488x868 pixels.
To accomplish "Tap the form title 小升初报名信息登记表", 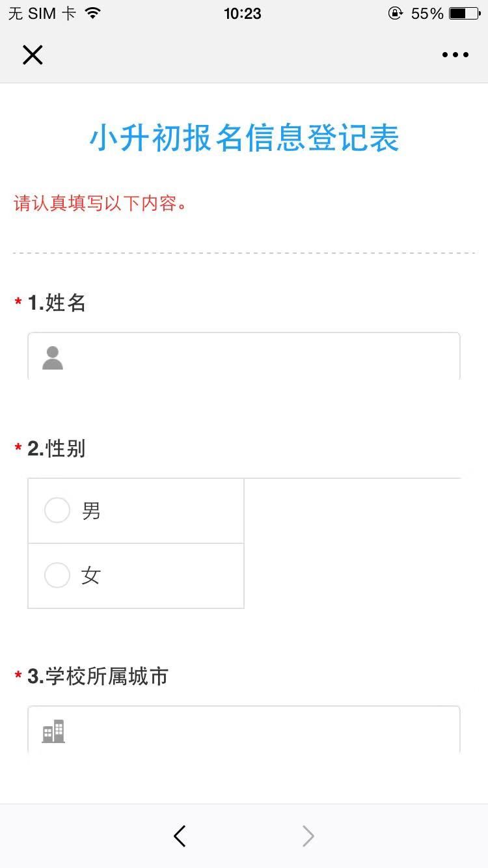I will [x=244, y=138].
